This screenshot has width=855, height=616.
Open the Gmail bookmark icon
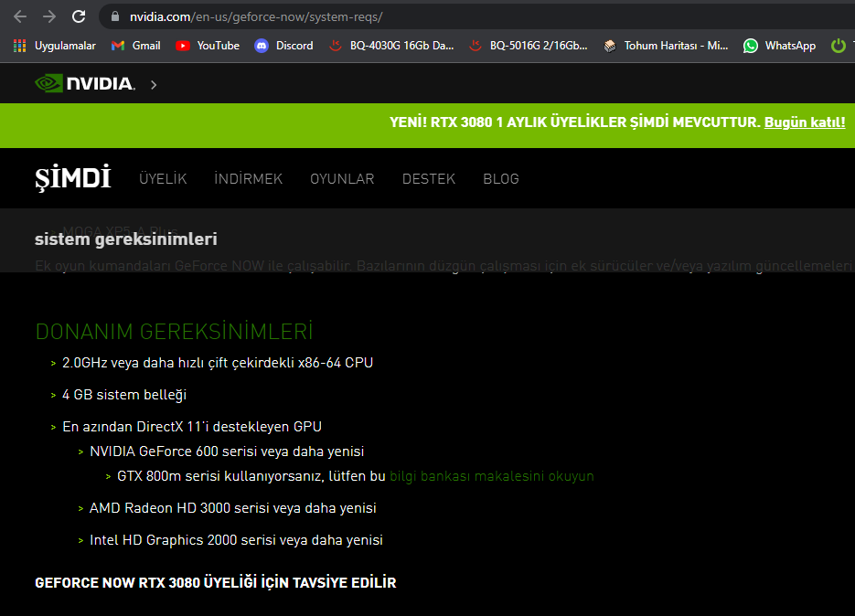pos(118,46)
